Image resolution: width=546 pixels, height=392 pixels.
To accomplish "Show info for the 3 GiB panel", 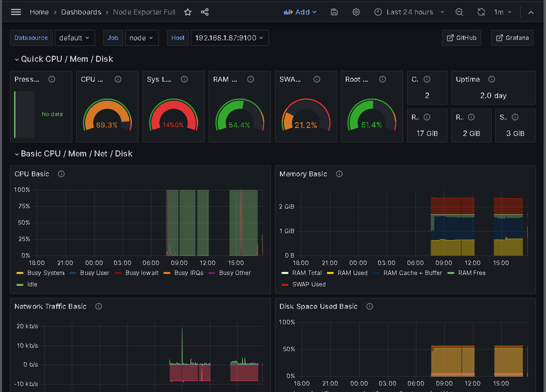I will point(515,118).
